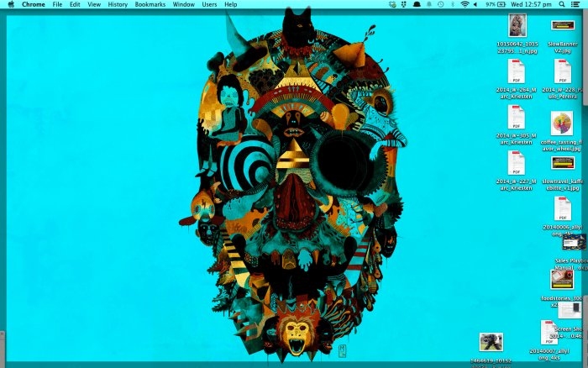Click the 20140007_allylong_4ks file name label

click(549, 355)
